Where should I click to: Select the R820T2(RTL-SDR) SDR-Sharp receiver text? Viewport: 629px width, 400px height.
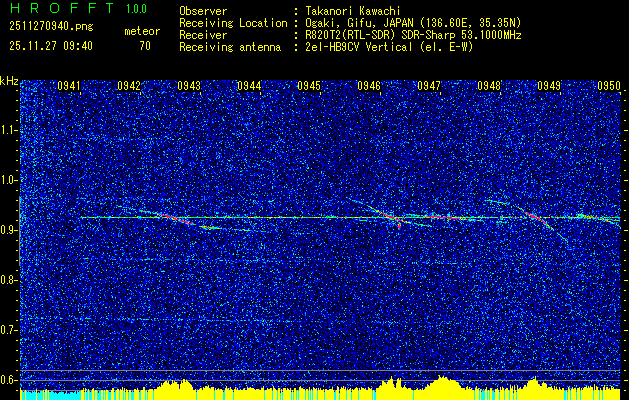click(413, 35)
